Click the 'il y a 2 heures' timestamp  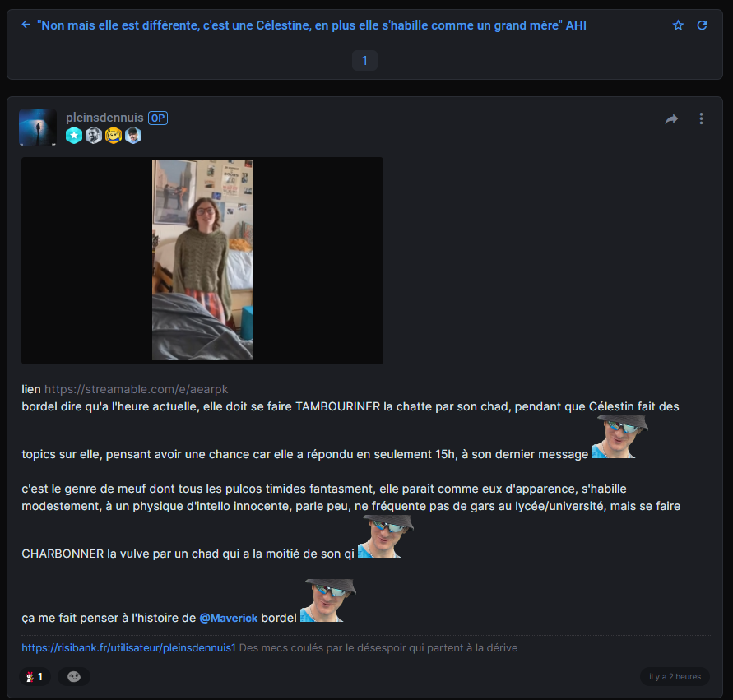[x=675, y=677]
